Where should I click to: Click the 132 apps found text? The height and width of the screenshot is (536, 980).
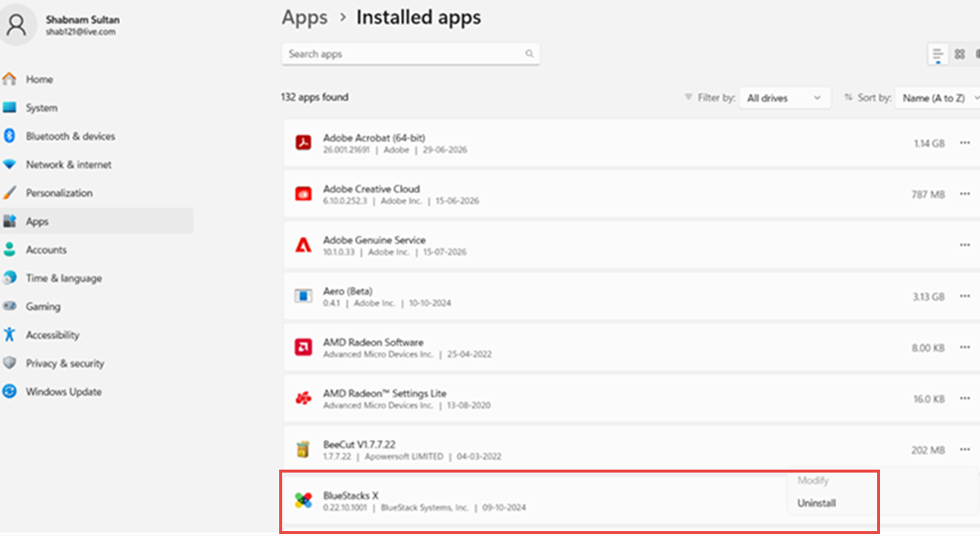click(x=315, y=97)
